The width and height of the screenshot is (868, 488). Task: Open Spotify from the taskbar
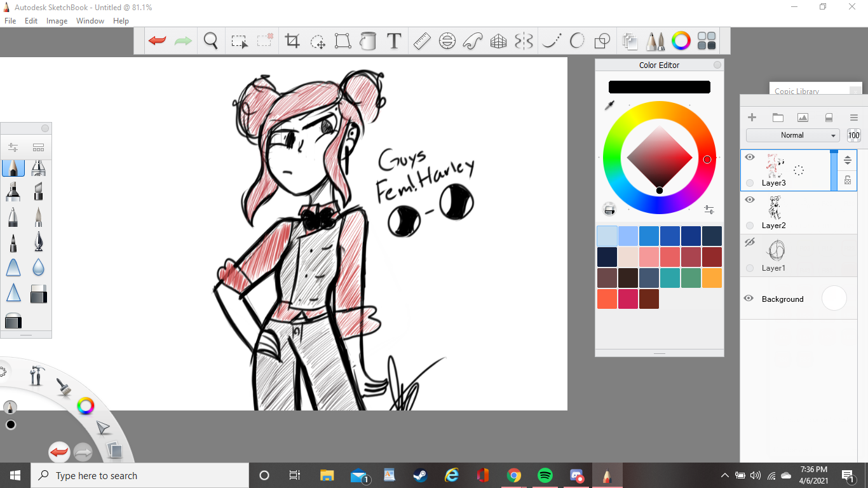click(x=545, y=475)
